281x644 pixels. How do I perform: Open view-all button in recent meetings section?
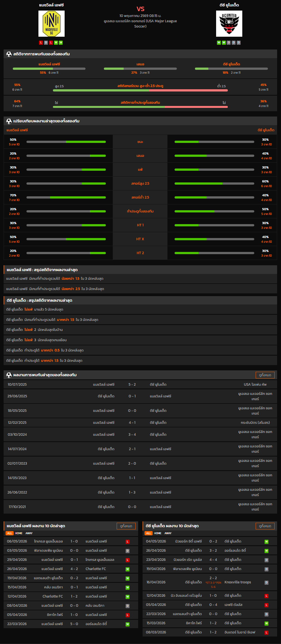click(x=265, y=375)
